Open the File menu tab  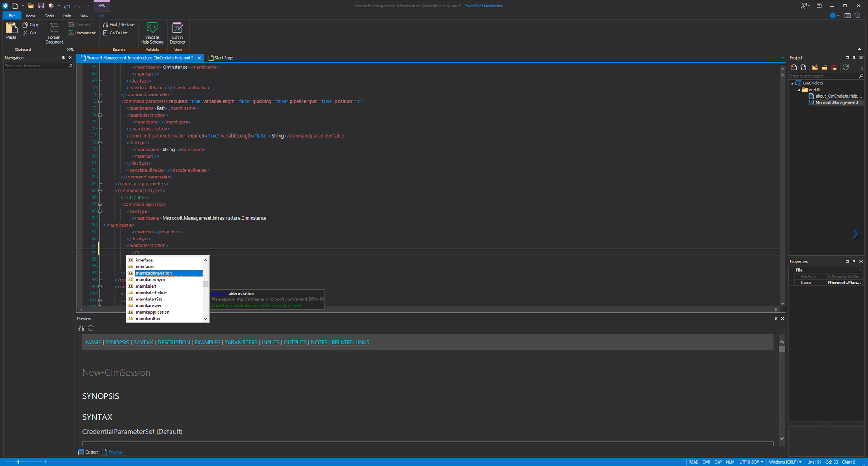click(x=11, y=16)
